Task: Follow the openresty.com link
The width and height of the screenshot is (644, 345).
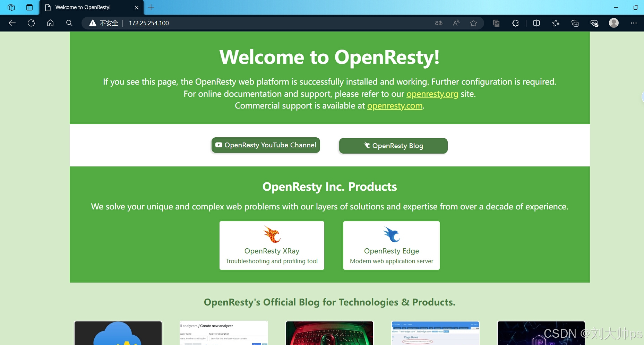Action: pyautogui.click(x=395, y=106)
